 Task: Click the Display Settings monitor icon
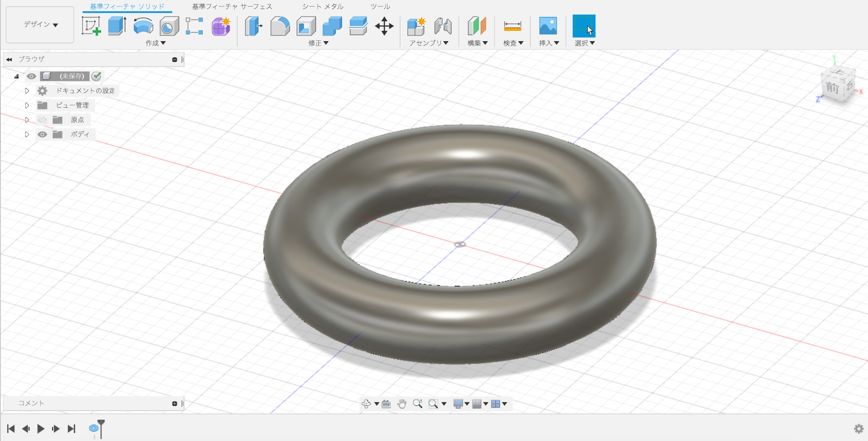[458, 404]
